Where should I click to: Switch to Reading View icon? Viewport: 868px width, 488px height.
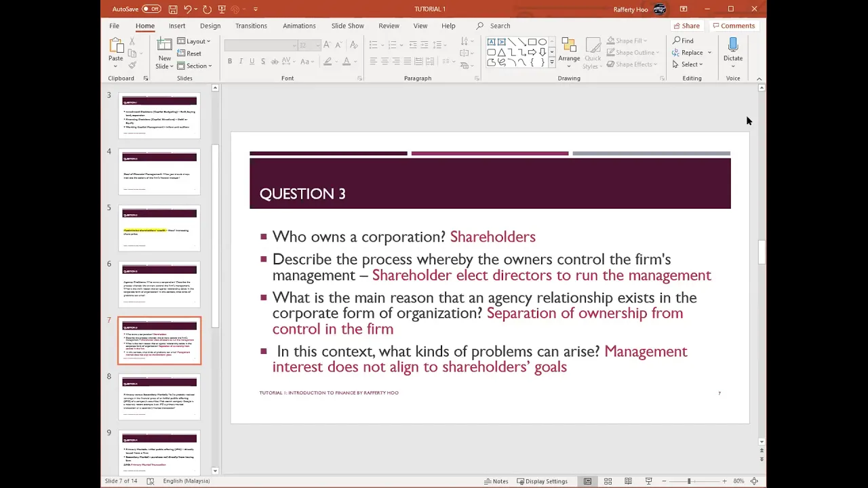tap(628, 481)
